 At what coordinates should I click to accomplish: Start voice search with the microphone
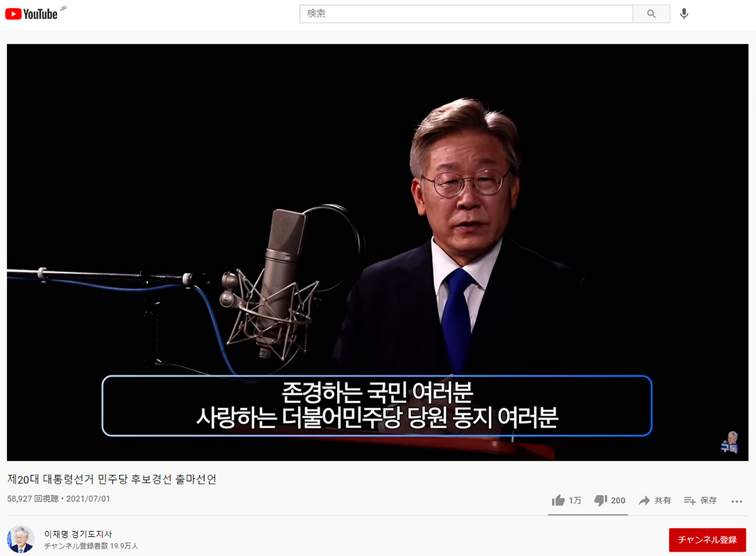coord(684,14)
